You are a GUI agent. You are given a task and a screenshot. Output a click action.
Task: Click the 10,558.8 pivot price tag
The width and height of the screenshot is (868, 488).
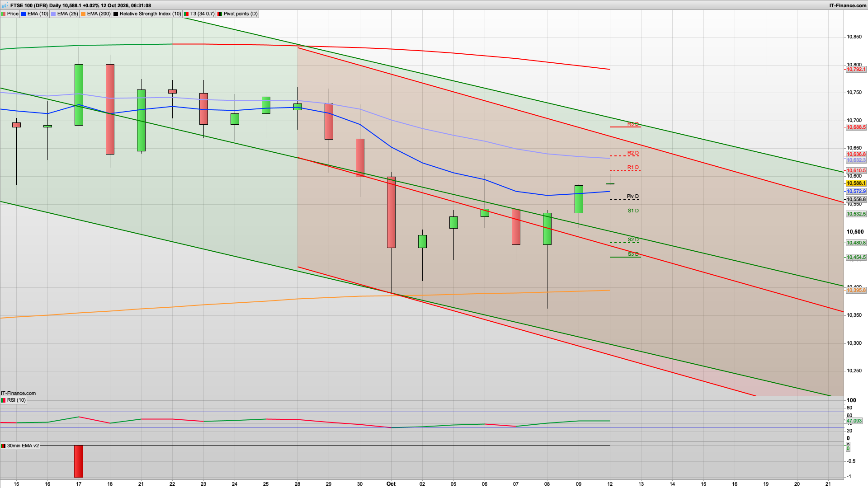click(856, 199)
